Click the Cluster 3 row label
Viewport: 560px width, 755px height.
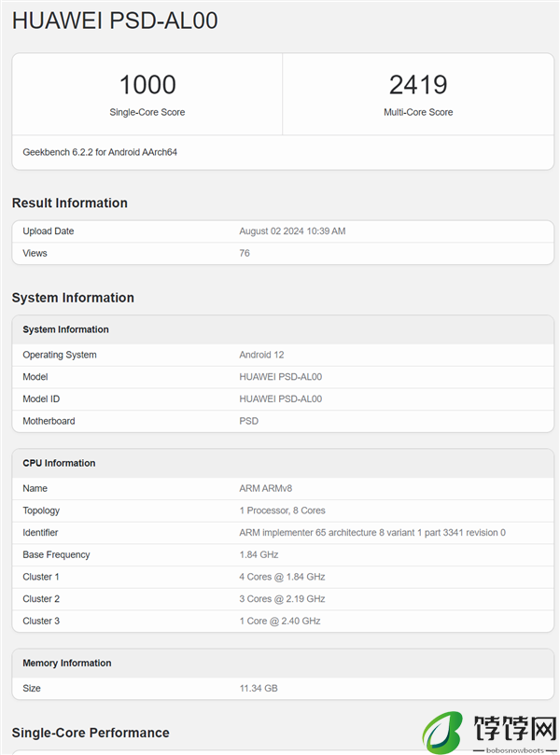41,622
